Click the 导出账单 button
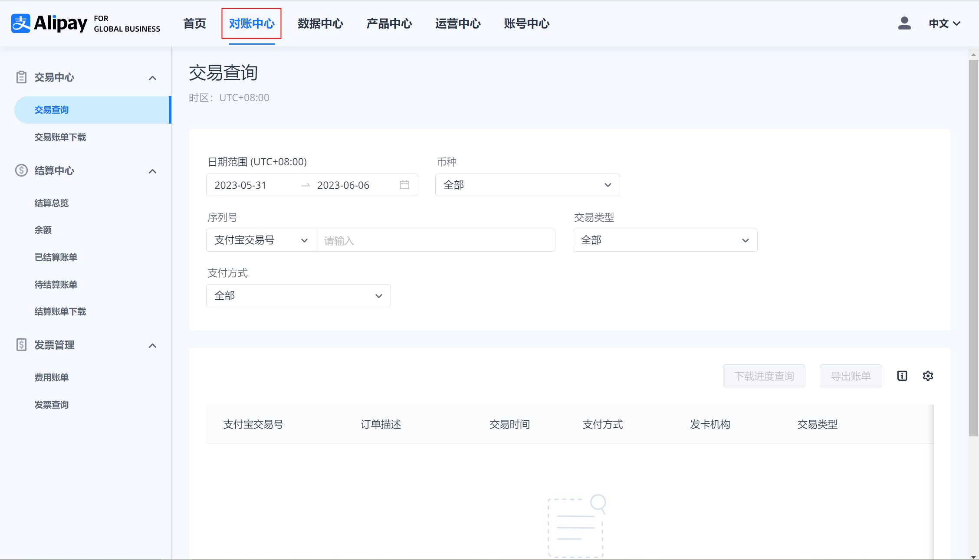The image size is (979, 560). [x=851, y=376]
